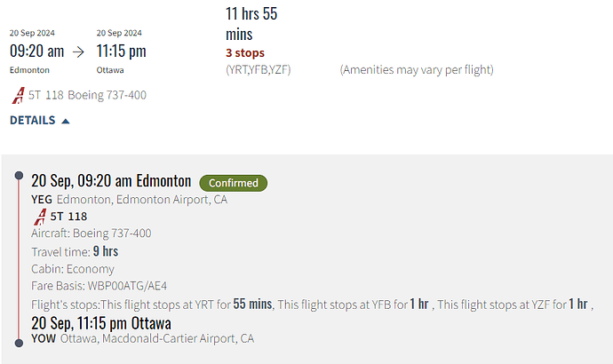Click the bottom timeline dot for Ottawa
The width and height of the screenshot is (613, 364).
click(19, 343)
